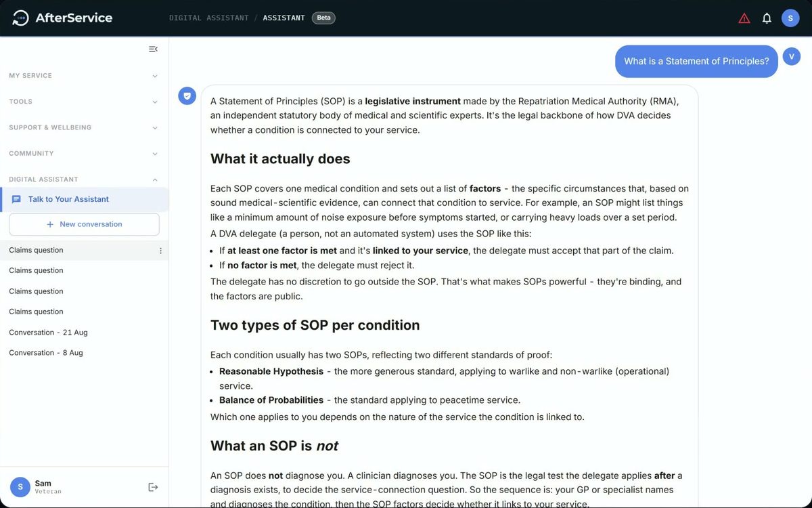Click the 'Two types of SOP per condition' heading
Screen dimensions: 812x508
pos(315,325)
